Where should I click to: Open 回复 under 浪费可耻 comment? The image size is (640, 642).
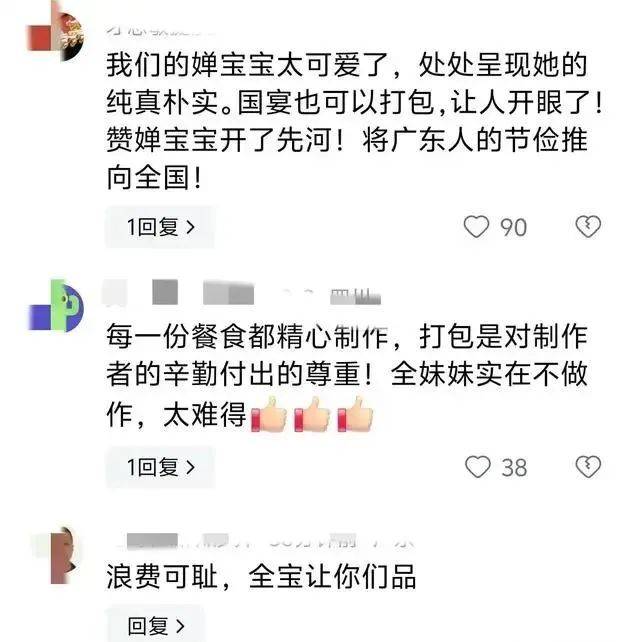click(x=156, y=625)
